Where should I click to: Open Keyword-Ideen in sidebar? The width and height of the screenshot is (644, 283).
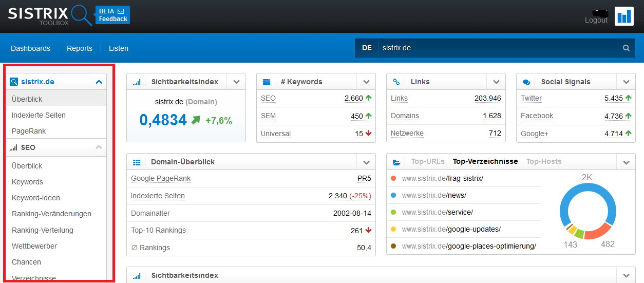tap(36, 198)
